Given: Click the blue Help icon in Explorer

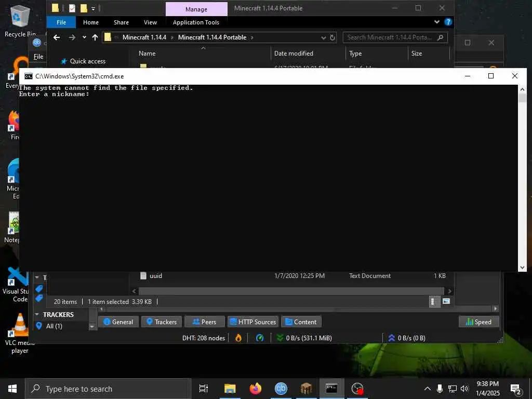Looking at the screenshot, I should 448,22.
